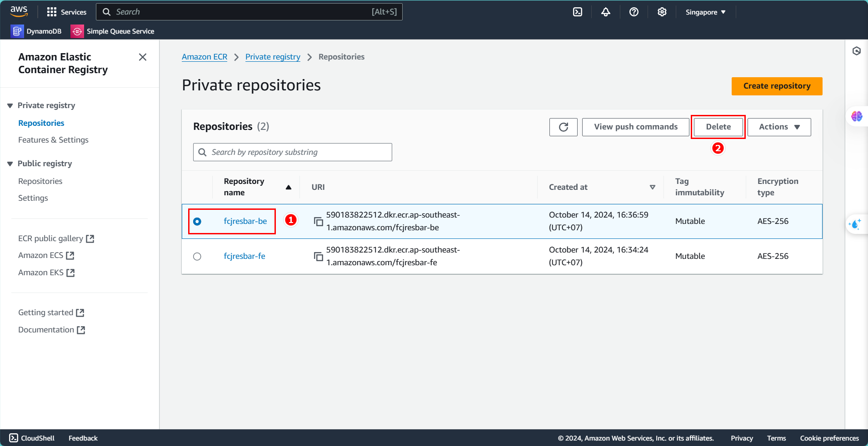Select the fcjresbar-be radio button
The width and height of the screenshot is (868, 446).
(x=197, y=221)
